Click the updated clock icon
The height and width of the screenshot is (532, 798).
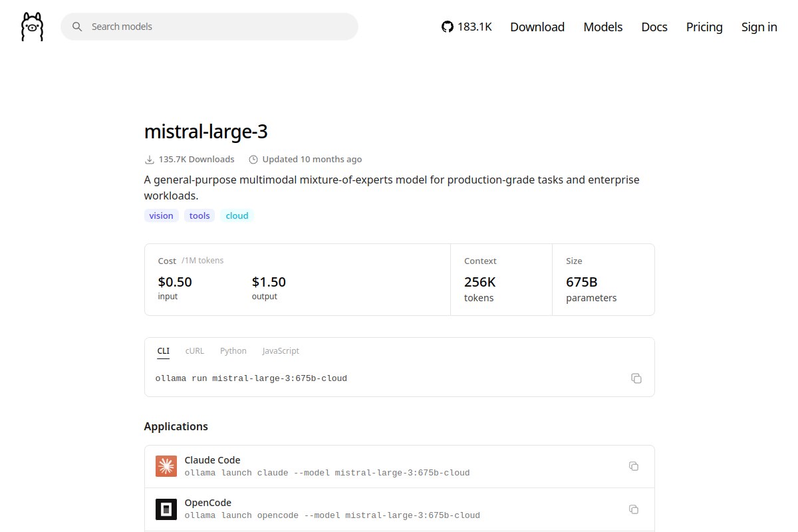[253, 160]
